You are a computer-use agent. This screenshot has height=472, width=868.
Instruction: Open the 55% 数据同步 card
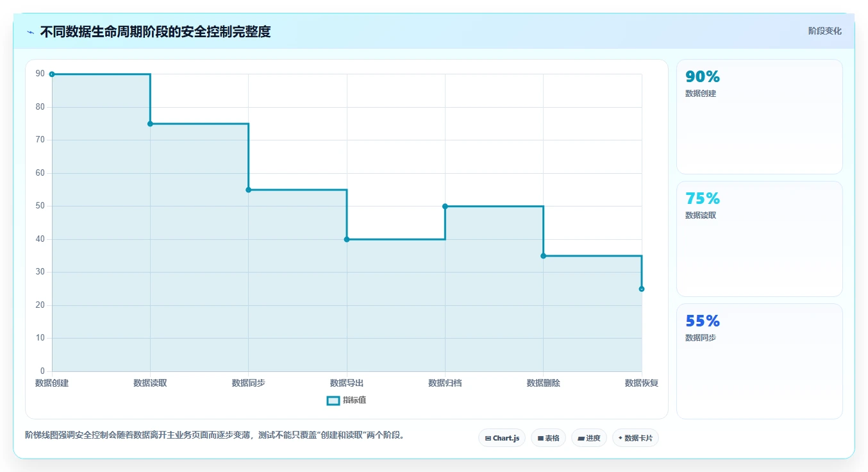coord(759,361)
